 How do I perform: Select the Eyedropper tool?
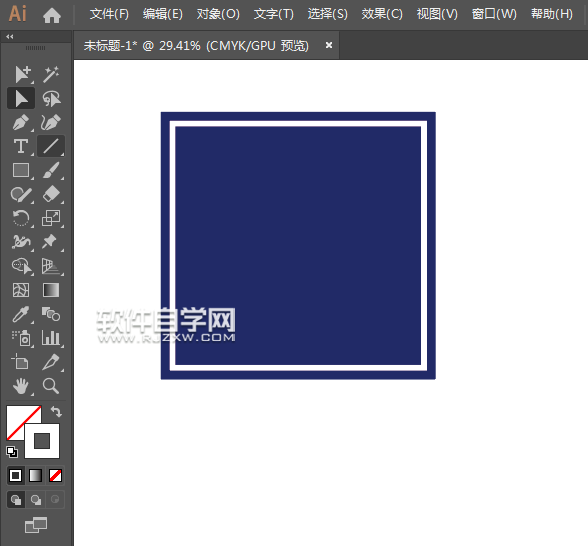coord(21,314)
